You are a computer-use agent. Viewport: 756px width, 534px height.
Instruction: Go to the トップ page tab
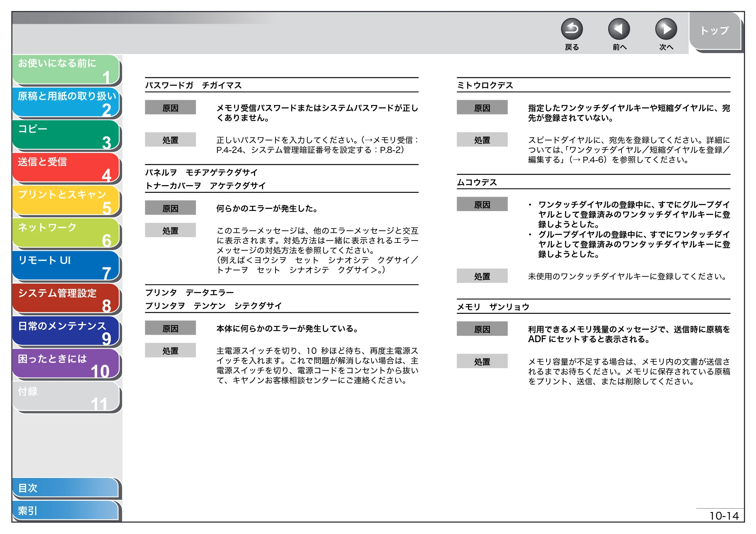[x=715, y=31]
